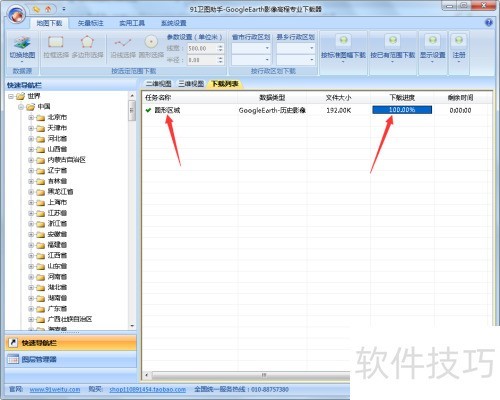Open the www.91weitu.com website link

[55, 389]
